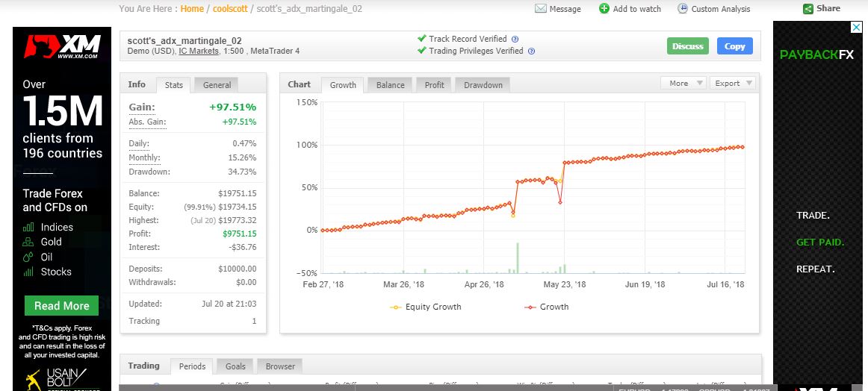Click the Deposits value $10000.00

click(x=237, y=269)
